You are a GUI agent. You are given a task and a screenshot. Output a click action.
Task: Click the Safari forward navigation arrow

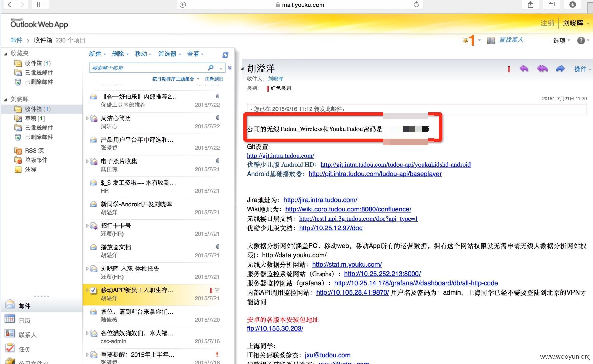(x=22, y=4)
